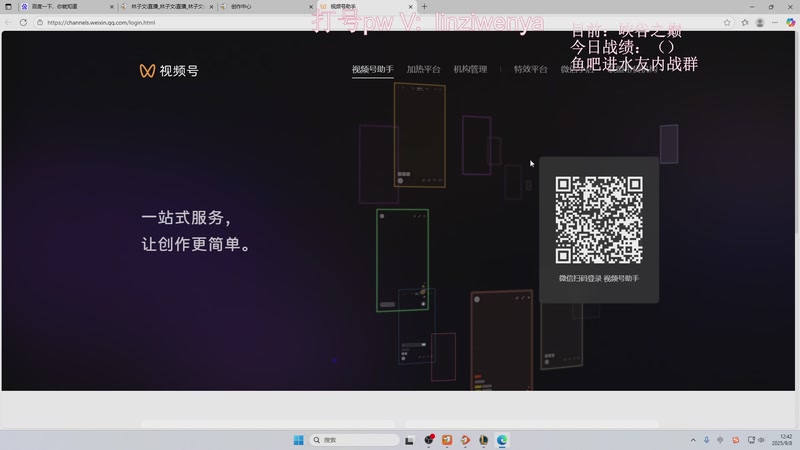The height and width of the screenshot is (450, 800).
Task: Go back to the previous page
Action: pyautogui.click(x=8, y=22)
